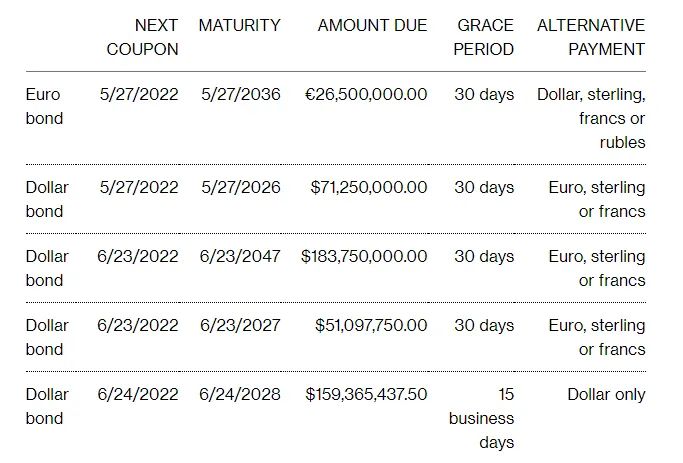Select the 6/23/2027 maturity date
The width and height of the screenshot is (683, 463).
coord(240,325)
